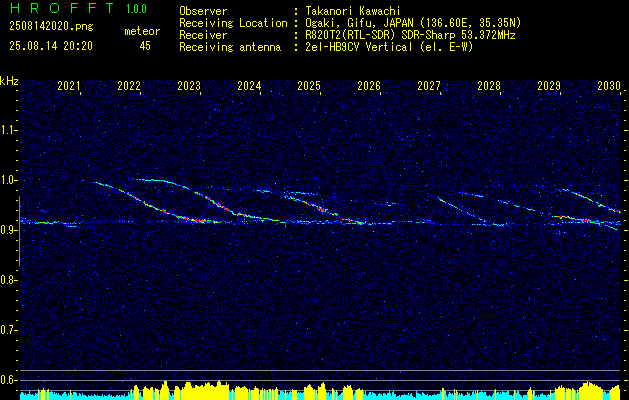Click the 2024 time marker
The height and width of the screenshot is (400, 629).
249,86
